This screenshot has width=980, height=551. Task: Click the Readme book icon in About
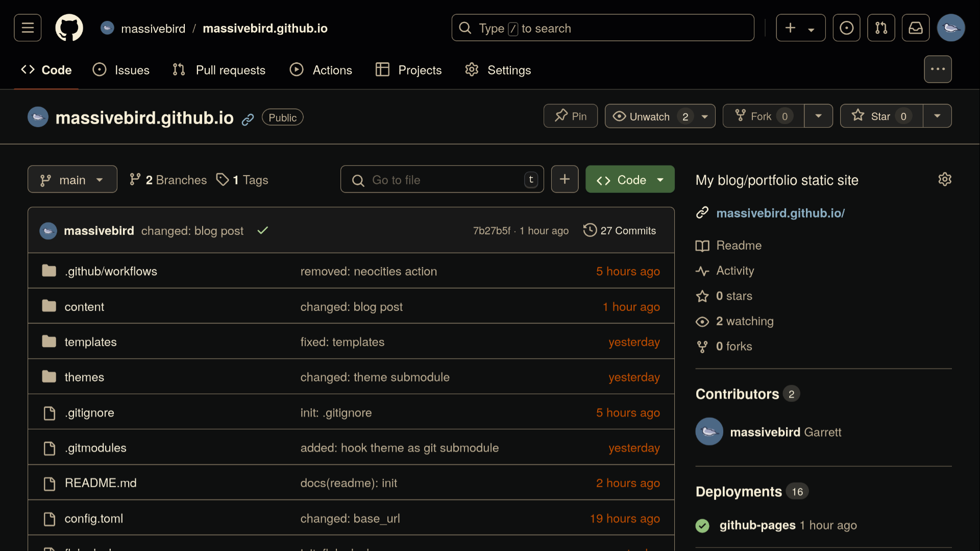pos(702,246)
